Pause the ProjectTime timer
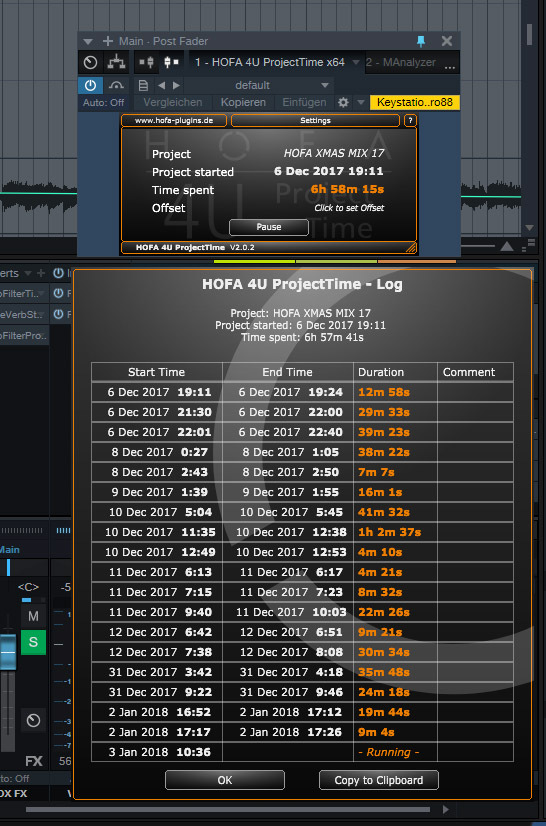The image size is (546, 826). [x=269, y=227]
